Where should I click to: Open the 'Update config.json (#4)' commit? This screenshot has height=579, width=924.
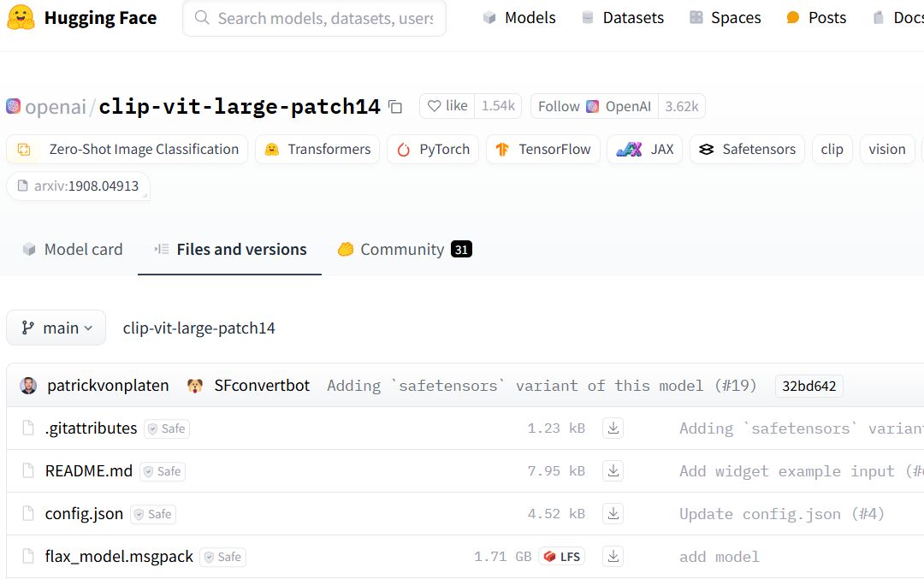[x=782, y=514]
